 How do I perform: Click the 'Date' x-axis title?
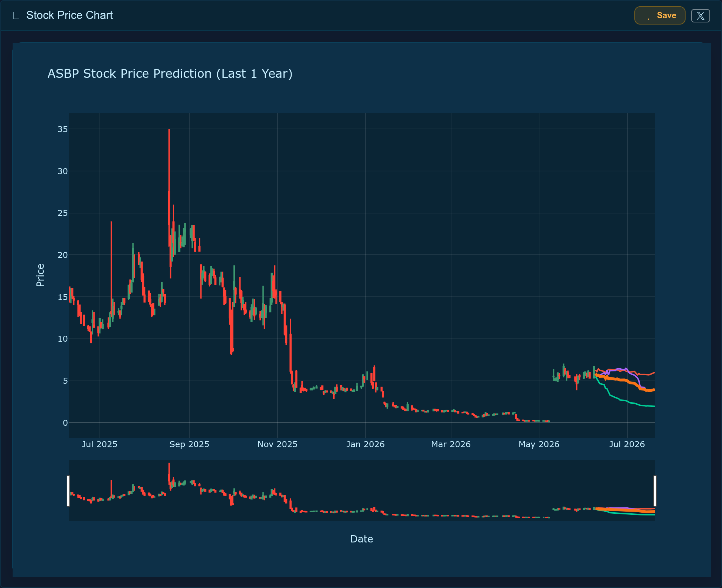362,539
